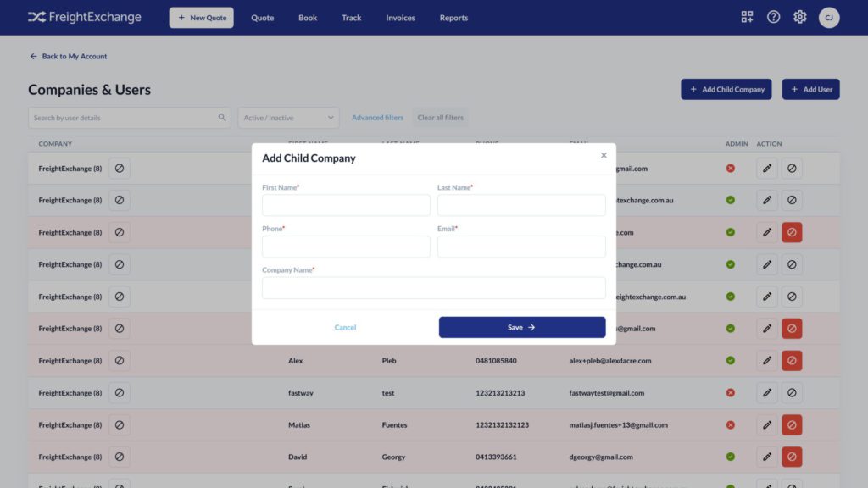Open the apps grid icon in header
The width and height of the screenshot is (868, 488).
(747, 17)
